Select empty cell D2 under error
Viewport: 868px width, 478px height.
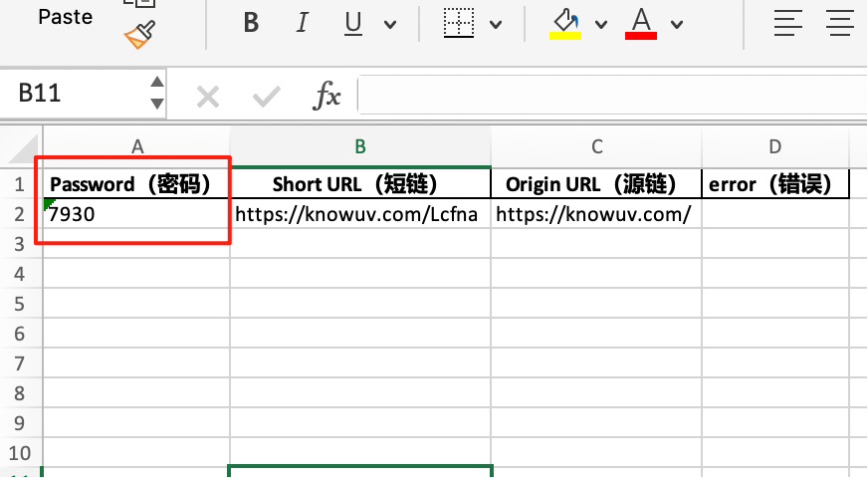pyautogui.click(x=775, y=214)
